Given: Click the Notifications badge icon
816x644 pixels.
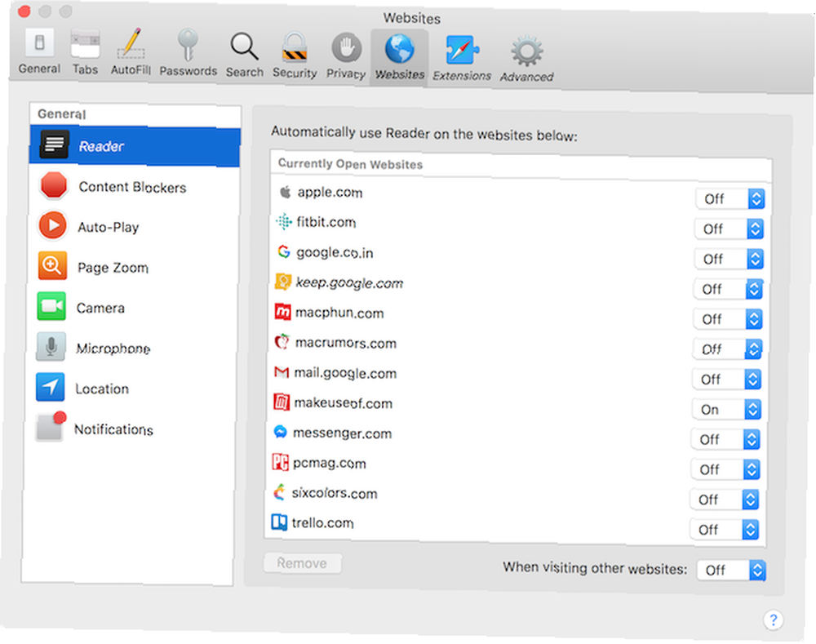Looking at the screenshot, I should click(x=51, y=427).
